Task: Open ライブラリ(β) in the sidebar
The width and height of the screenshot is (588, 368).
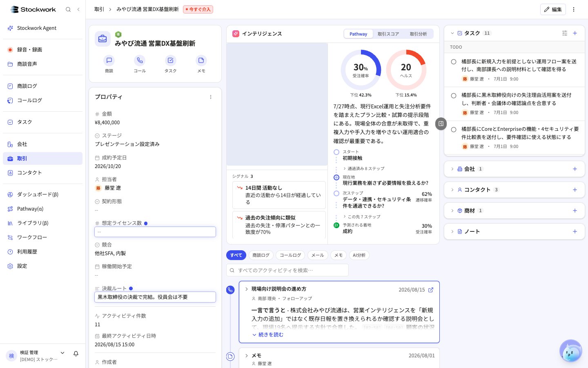Action: [x=42, y=223]
